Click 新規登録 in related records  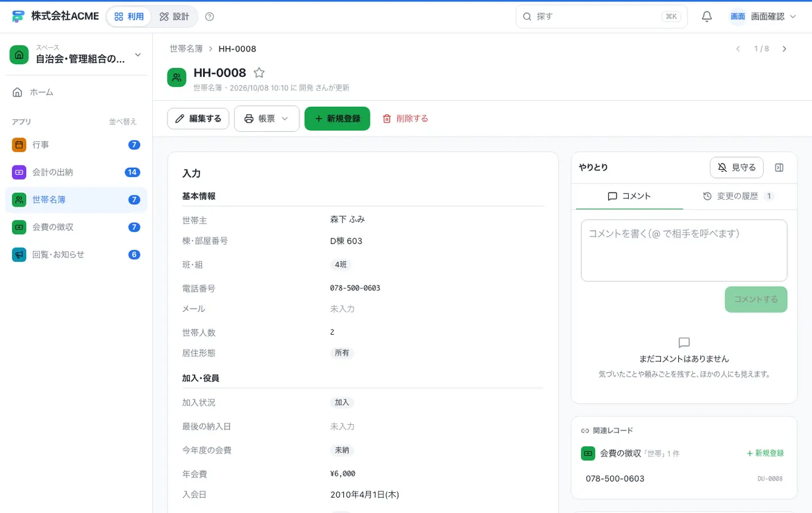pyautogui.click(x=765, y=453)
